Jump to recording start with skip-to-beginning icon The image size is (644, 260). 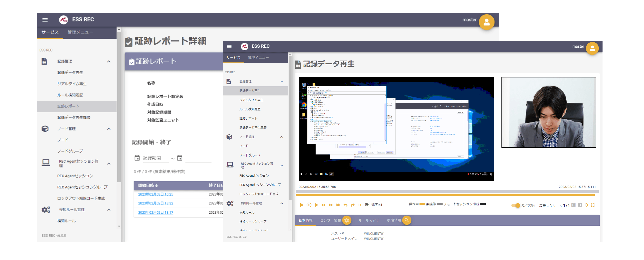point(360,205)
